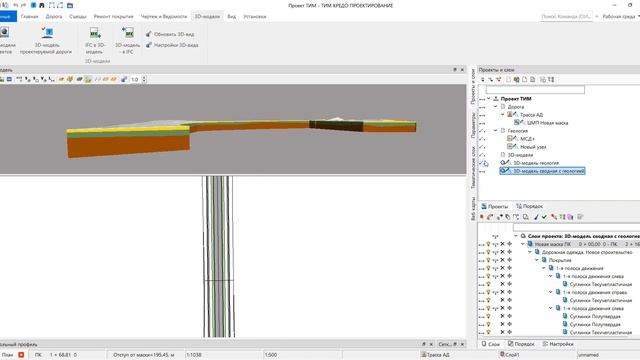Close the 3D-model pane with its X

coord(462,70)
